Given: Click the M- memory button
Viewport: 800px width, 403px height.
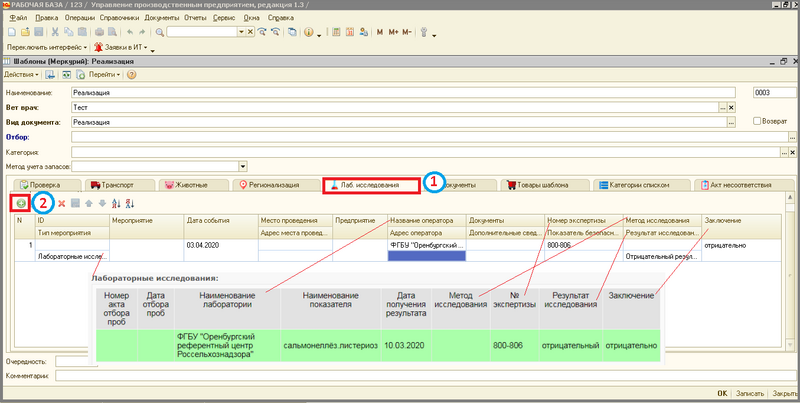Looking at the screenshot, I should click(407, 32).
